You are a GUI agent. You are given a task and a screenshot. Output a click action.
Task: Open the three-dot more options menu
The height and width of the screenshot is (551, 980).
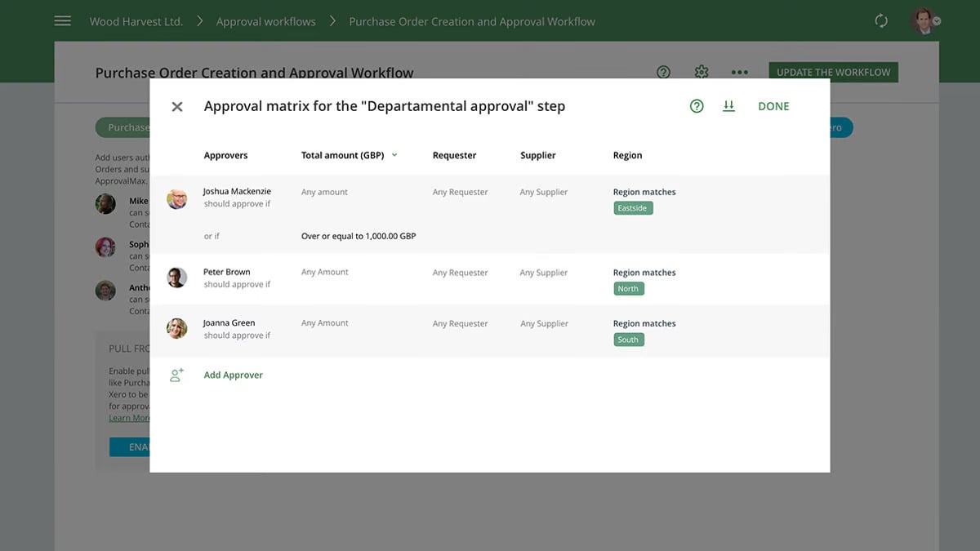pos(740,72)
